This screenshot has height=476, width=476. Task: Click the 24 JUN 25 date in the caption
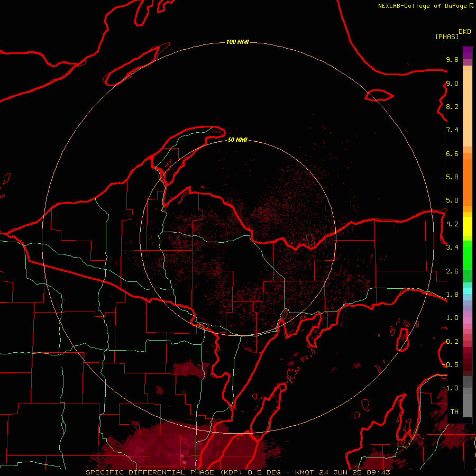pos(340,472)
